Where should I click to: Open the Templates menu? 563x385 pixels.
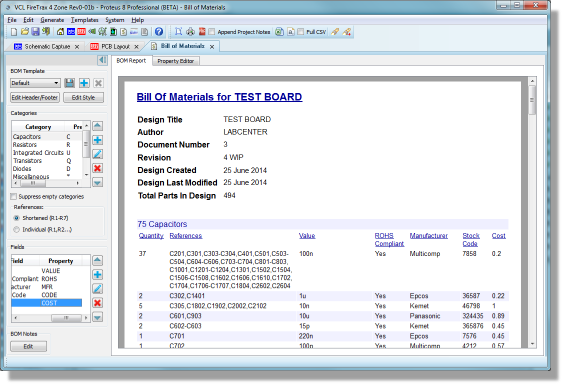84,20
